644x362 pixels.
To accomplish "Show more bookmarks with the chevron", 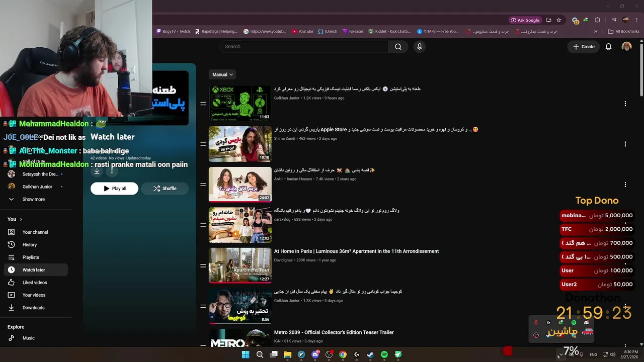I will click(x=596, y=31).
